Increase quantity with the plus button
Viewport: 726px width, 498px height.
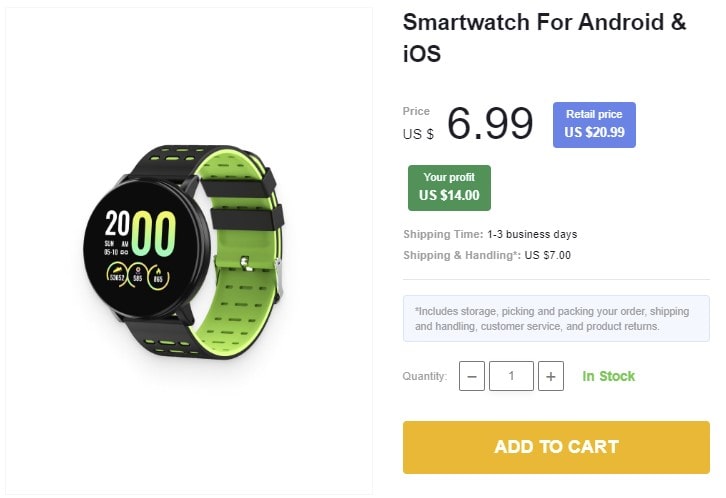coord(551,376)
